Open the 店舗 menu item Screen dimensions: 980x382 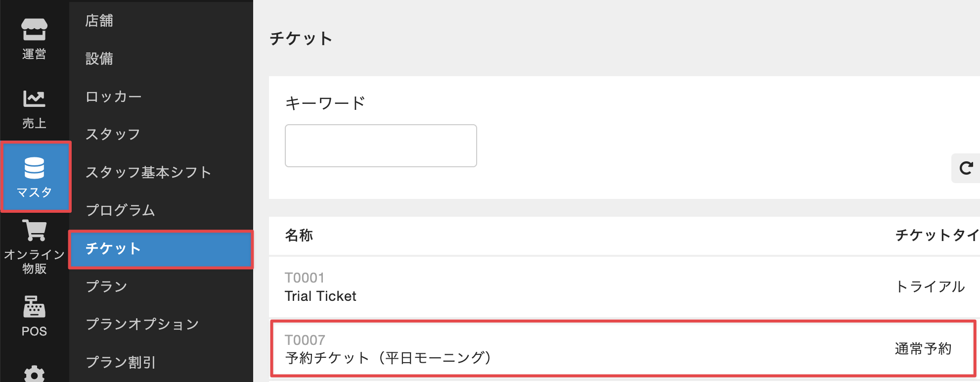click(99, 21)
